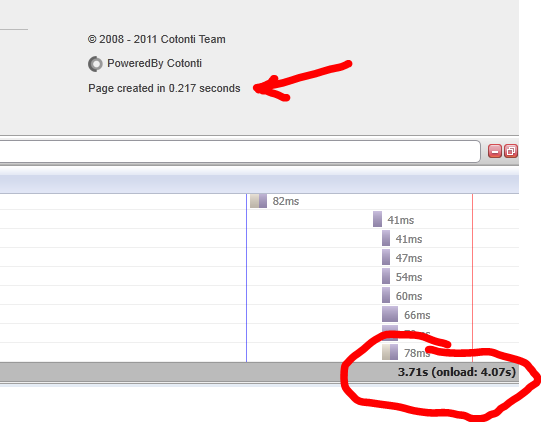Click the 60ms request timeline bar
The height and width of the screenshot is (422, 541).
click(x=386, y=295)
